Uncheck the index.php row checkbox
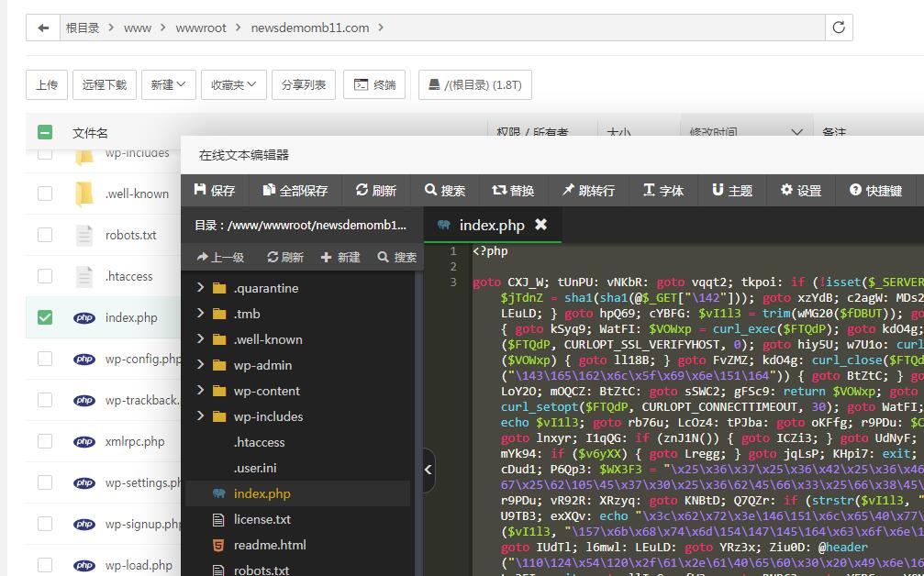Screen dimensions: 924x576 click(x=45, y=317)
